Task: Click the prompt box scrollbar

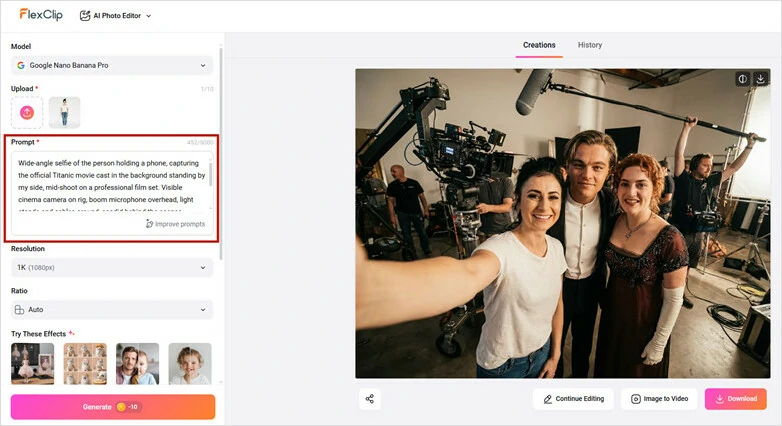Action: tap(211, 175)
